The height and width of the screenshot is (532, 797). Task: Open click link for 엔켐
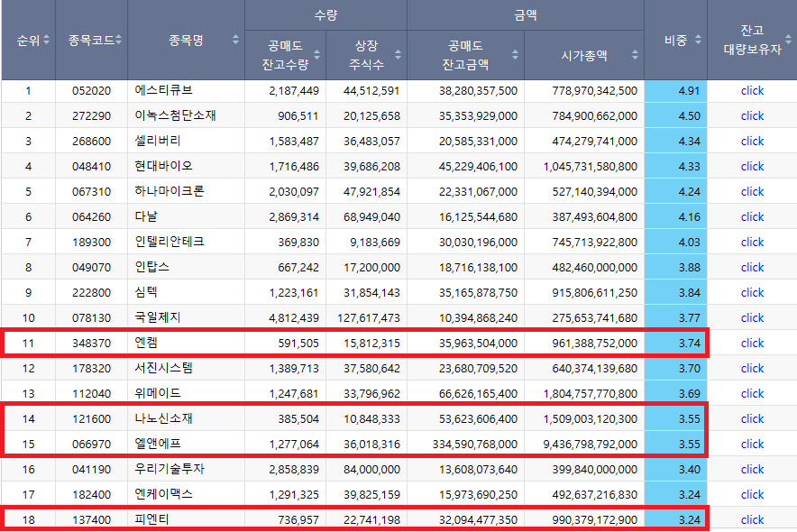(752, 344)
